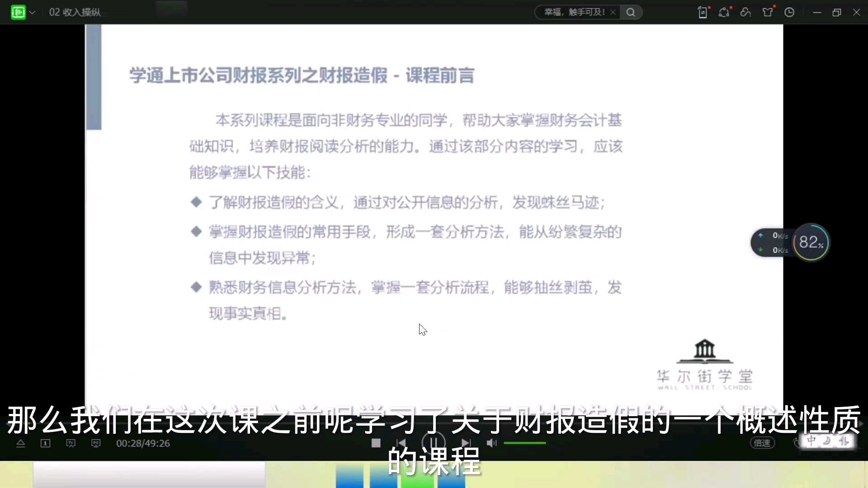Adjust the green volume slider
Screen dimensions: 868x488
[525, 443]
